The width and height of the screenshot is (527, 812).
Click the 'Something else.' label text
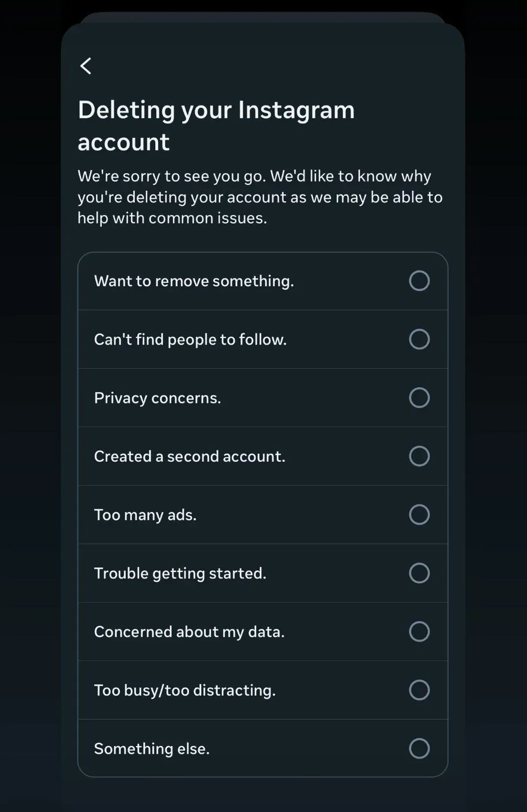tap(152, 749)
